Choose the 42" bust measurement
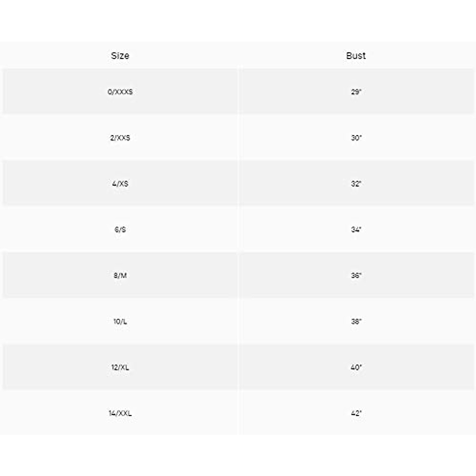The width and height of the screenshot is (476, 476). click(x=356, y=413)
